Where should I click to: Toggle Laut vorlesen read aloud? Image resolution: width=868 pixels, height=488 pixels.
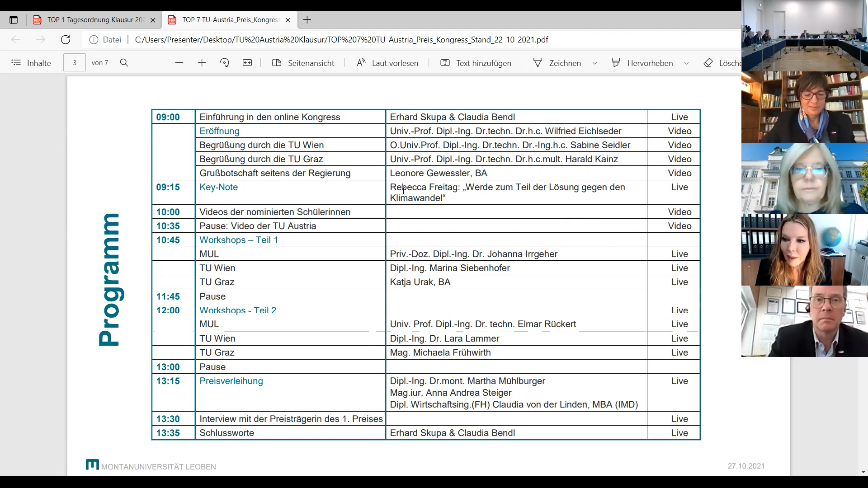click(x=387, y=63)
